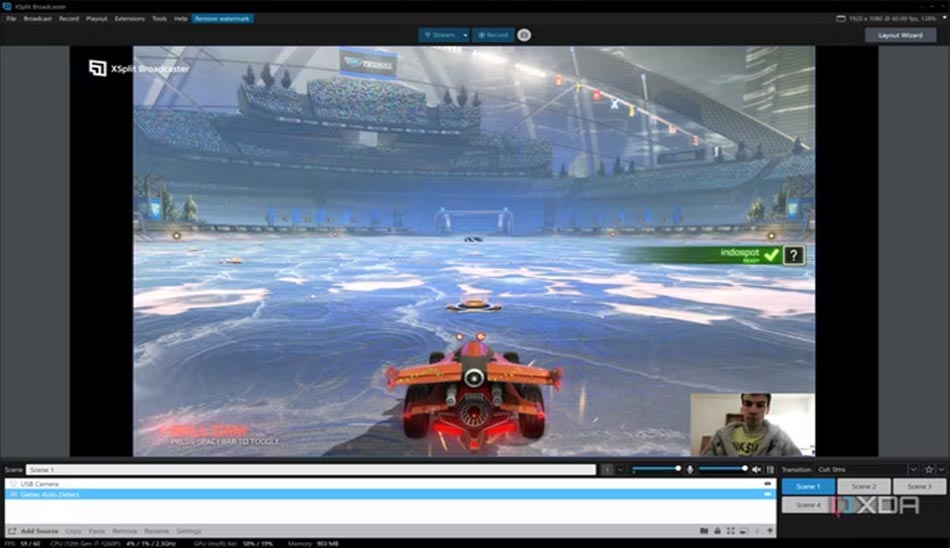This screenshot has height=548, width=950.
Task: Adjust the system audio volume slider
Action: [x=723, y=469]
